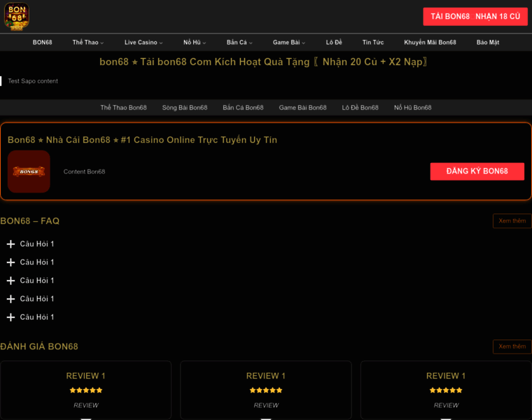
Task: Click the red TẢI BON68 NHẬN 18 CỦ button
Action: 475,17
